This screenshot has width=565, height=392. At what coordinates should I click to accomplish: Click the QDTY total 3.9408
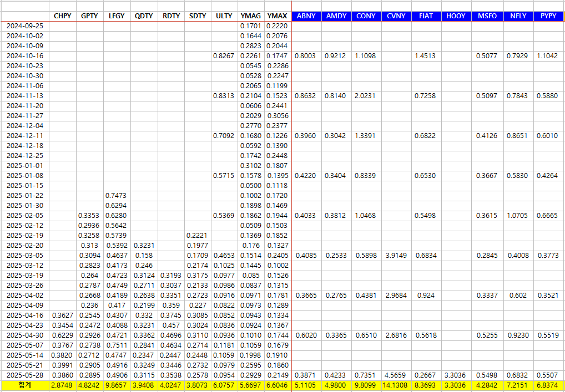144,385
